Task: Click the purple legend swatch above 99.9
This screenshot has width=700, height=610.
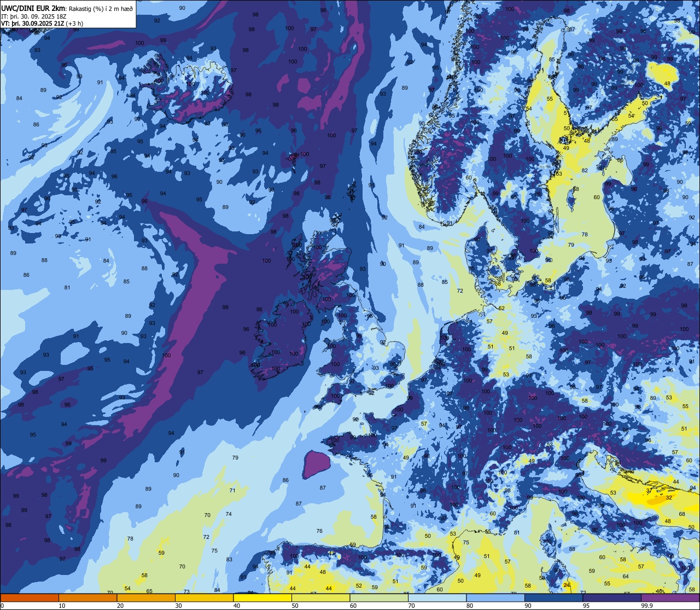Action: 670,598
